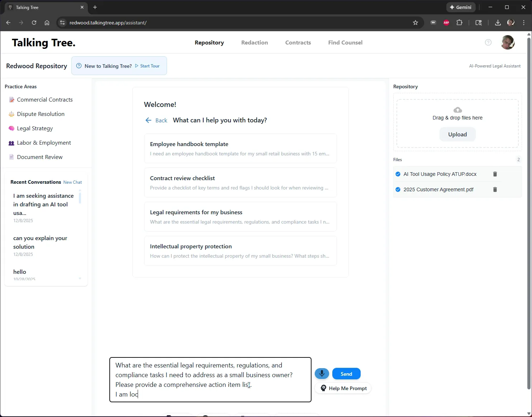Open the 'can you explain your solution' conversation
Viewport: 532px width, 417px height.
(x=44, y=246)
